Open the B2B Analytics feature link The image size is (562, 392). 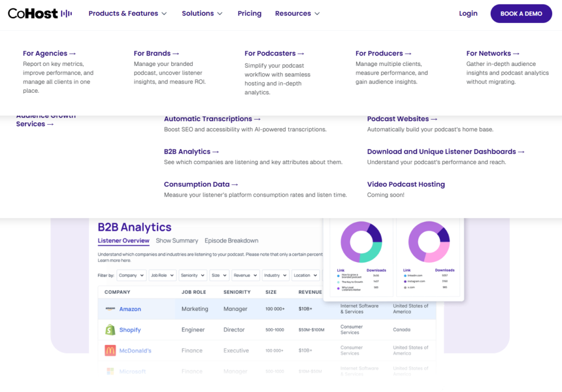pos(191,152)
